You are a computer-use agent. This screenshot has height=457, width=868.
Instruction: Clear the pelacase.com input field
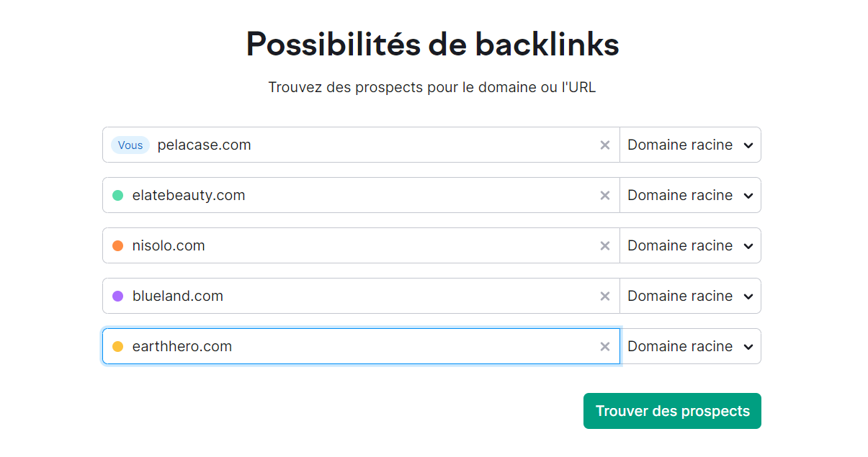605,145
